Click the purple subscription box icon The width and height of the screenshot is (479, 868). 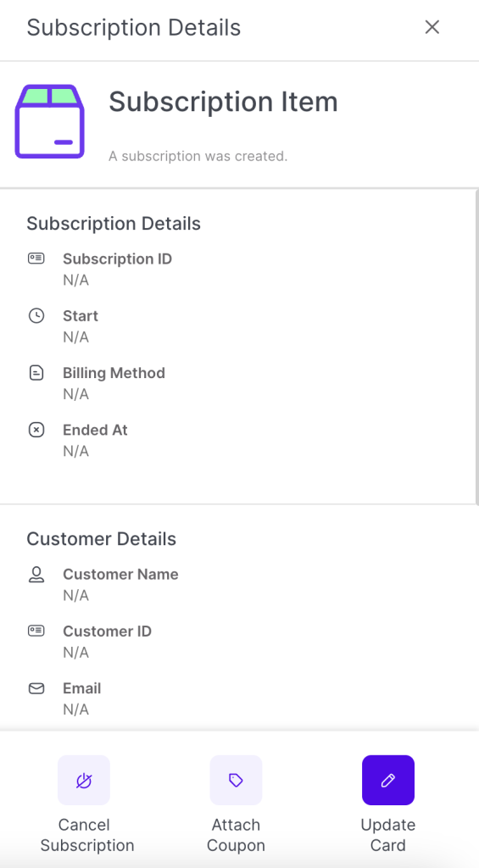[x=50, y=121]
